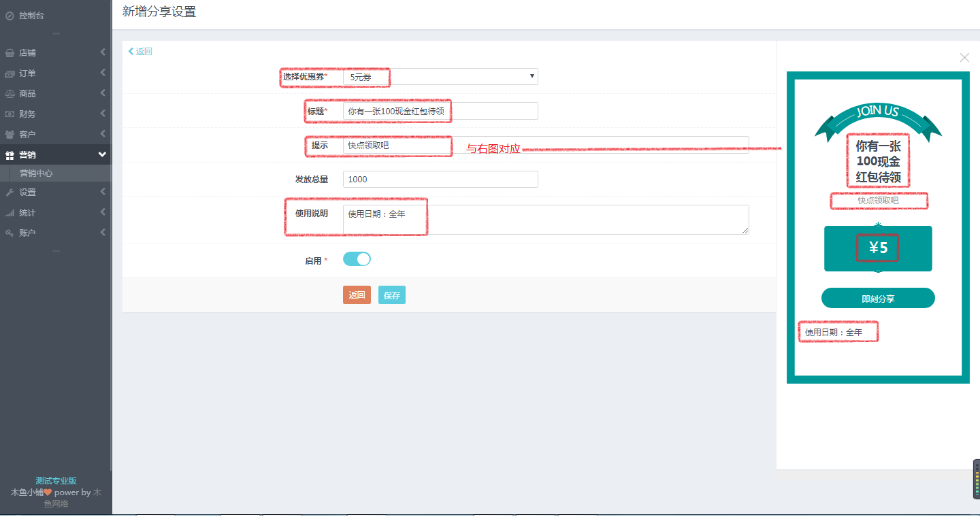Click the 返回 back link at top
This screenshot has height=519, width=980.
click(141, 52)
